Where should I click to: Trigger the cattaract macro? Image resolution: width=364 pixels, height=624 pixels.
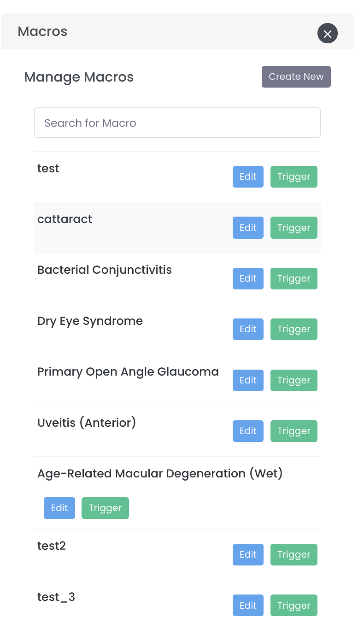(294, 228)
